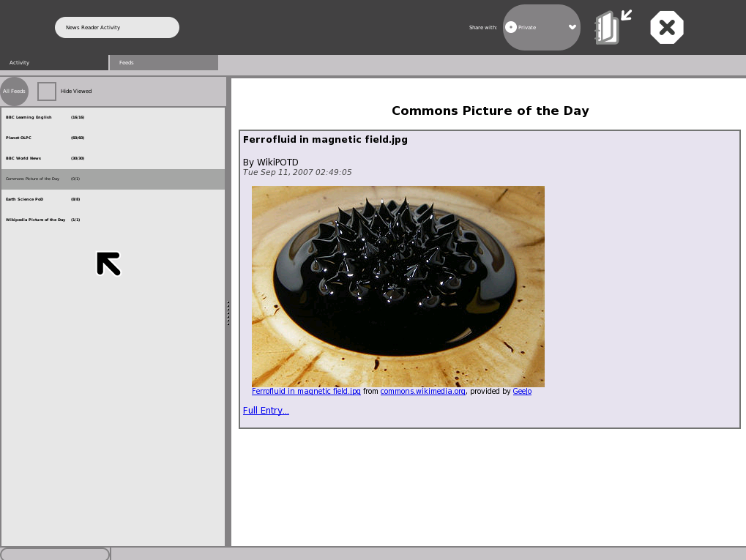
Task: Open the commons.wikimedia.org link
Action: (422, 392)
